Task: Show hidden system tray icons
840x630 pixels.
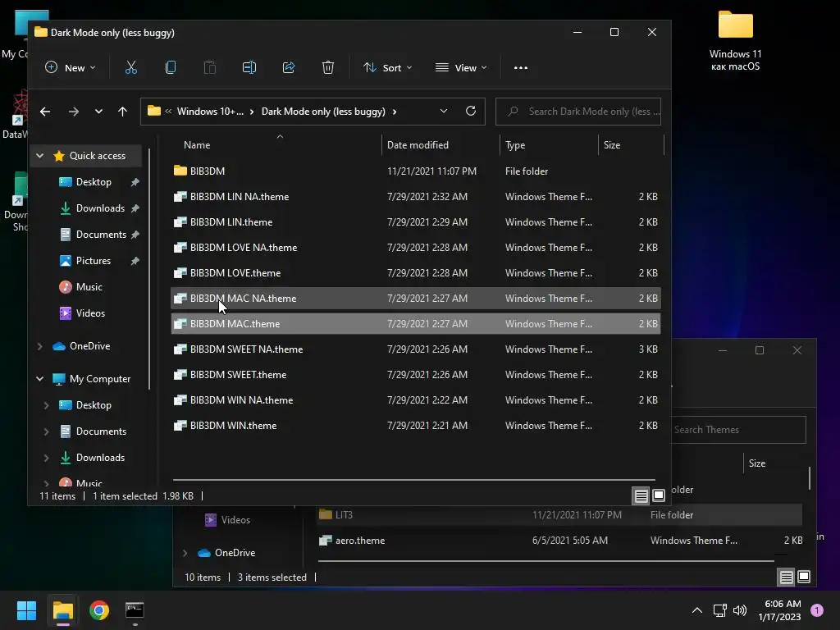Action: tap(697, 610)
